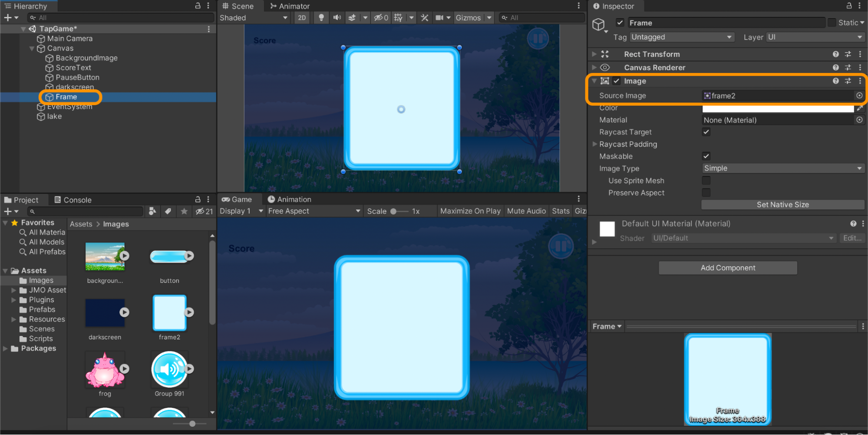
Task: Uncheck Raycast Target
Action: [x=706, y=132]
